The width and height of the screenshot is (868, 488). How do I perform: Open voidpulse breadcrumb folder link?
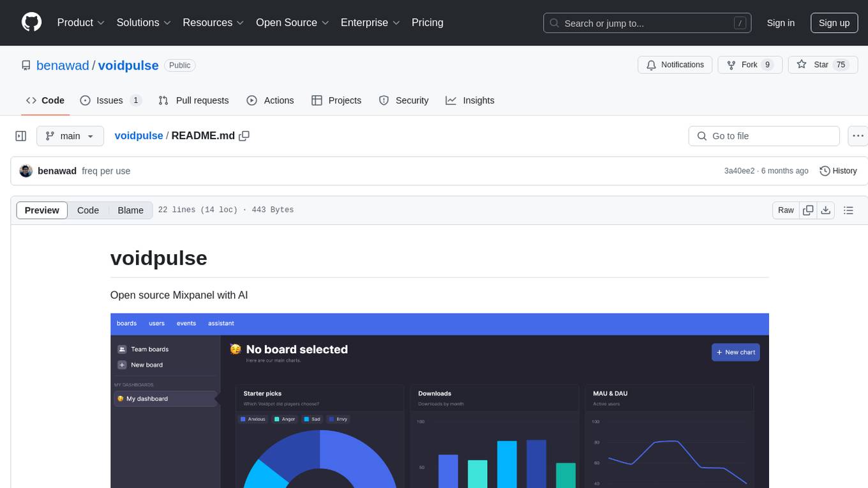tap(138, 136)
